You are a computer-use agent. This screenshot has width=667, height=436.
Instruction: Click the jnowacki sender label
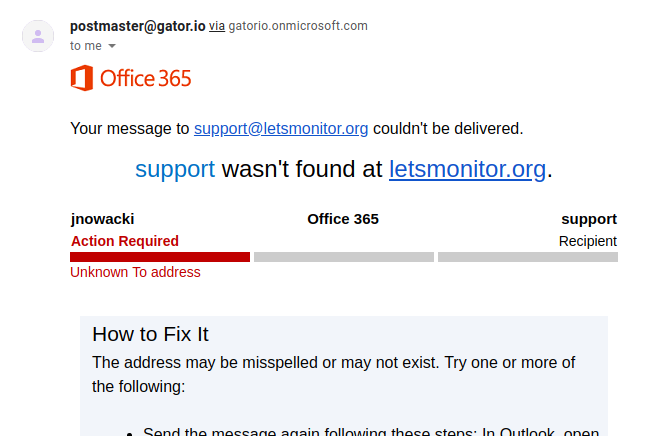(x=102, y=219)
